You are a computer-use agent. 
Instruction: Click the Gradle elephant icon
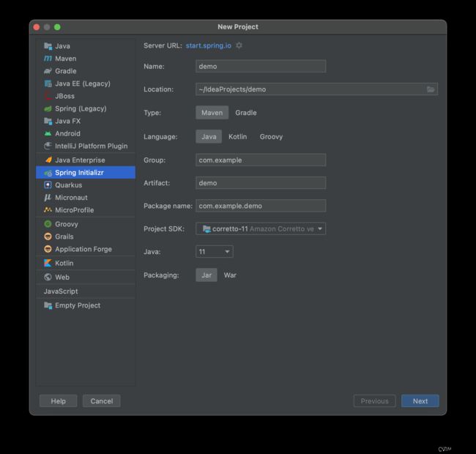click(48, 71)
